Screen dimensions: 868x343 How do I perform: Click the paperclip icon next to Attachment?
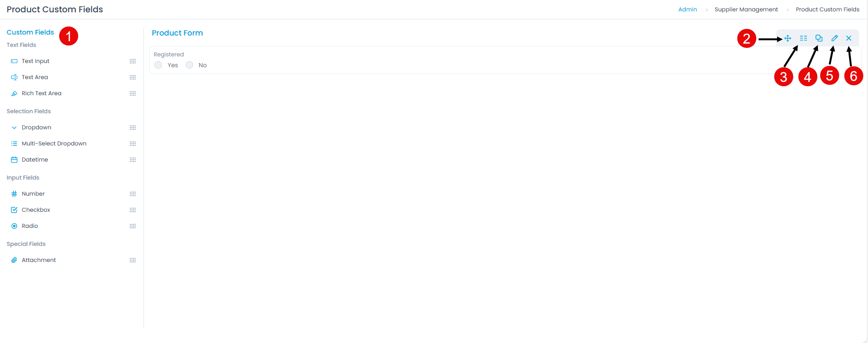coord(14,260)
